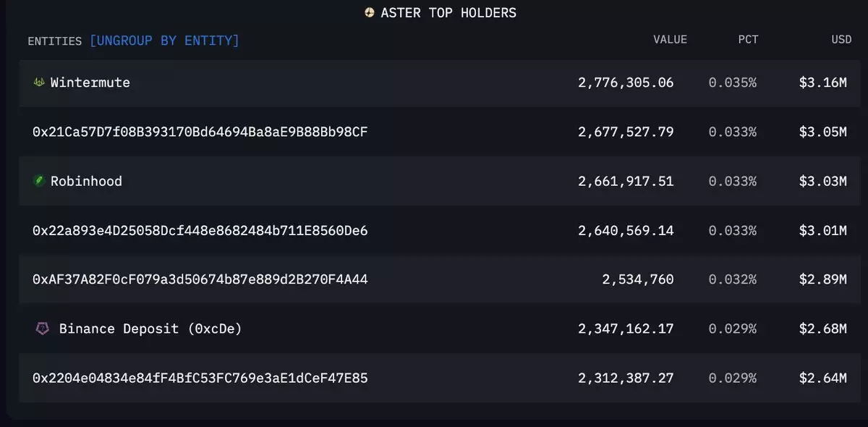
Task: Toggle Ungroup By Entity option
Action: 164,41
